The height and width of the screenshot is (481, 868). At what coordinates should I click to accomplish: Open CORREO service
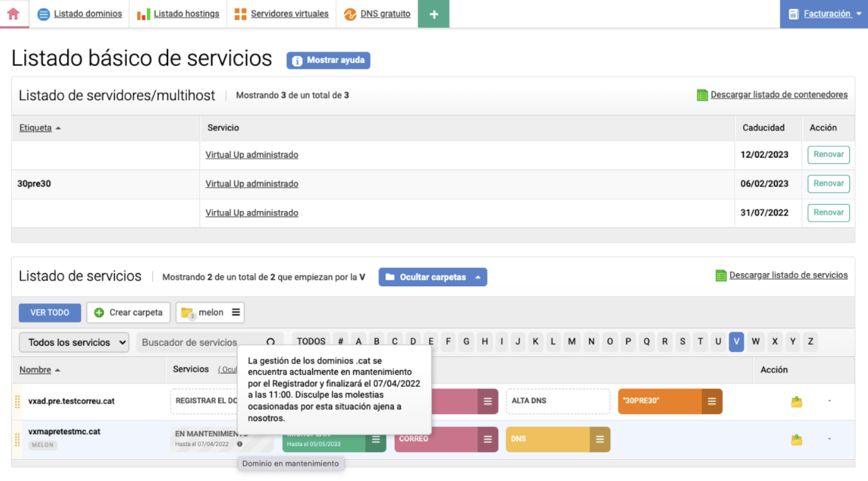[x=436, y=439]
